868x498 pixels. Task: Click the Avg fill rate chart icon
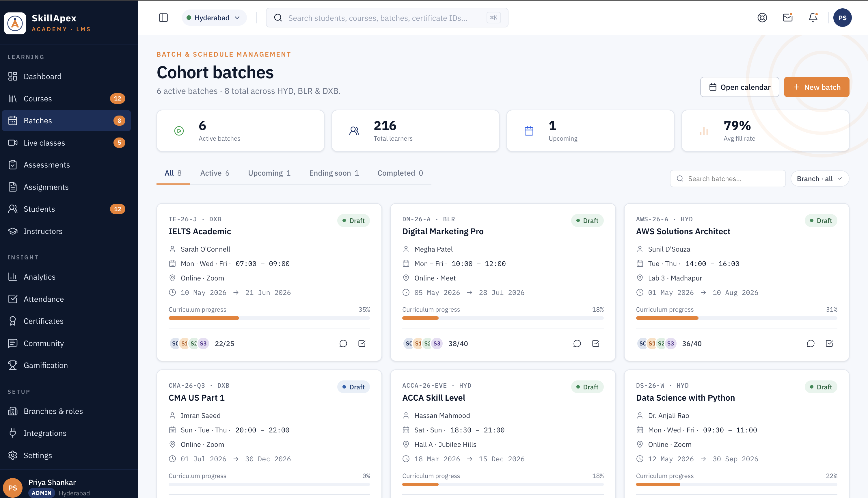point(704,131)
